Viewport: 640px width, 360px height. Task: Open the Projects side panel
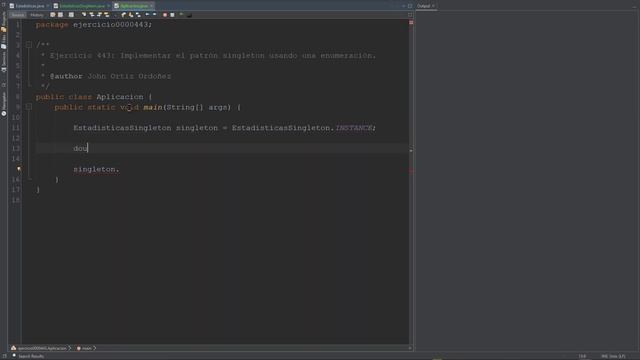[x=4, y=22]
